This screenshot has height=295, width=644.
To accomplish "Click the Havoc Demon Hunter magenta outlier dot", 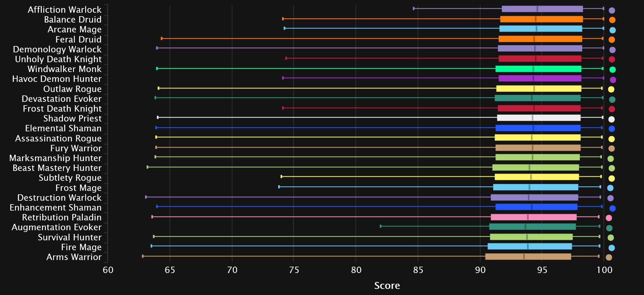I will coord(613,80).
